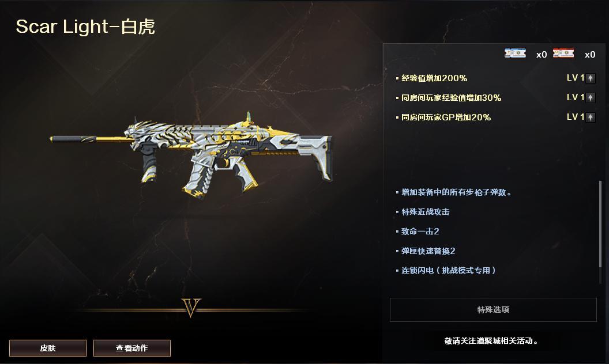Click the 增加装备中的所有步枪子弹数 entry
The image size is (609, 364).
pos(456,192)
